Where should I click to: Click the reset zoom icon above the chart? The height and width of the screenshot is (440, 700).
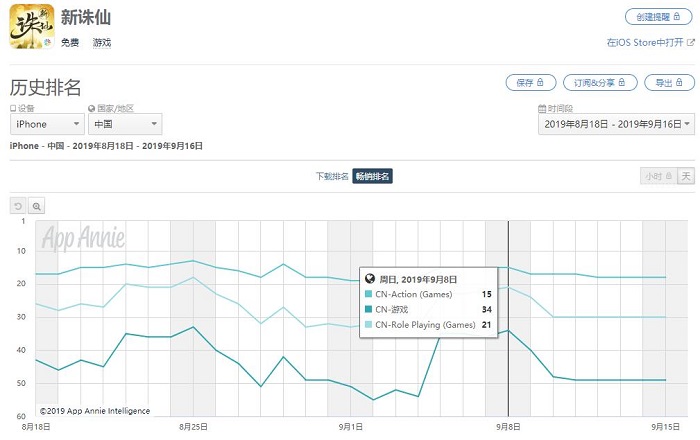click(18, 206)
